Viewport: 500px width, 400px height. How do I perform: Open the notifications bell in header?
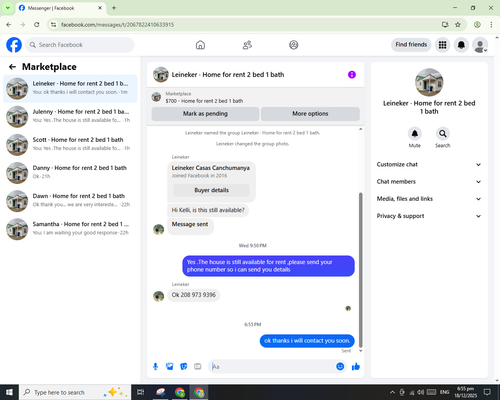[x=461, y=45]
